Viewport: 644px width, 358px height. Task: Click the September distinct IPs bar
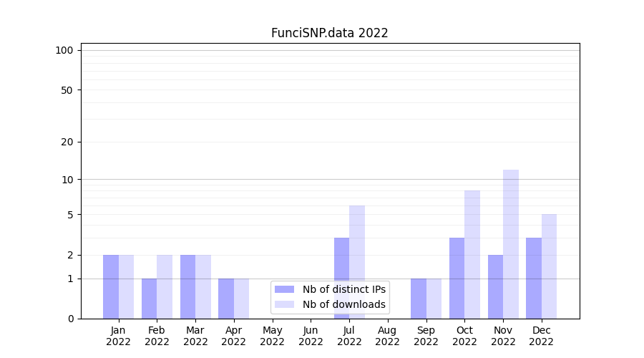[x=419, y=299]
